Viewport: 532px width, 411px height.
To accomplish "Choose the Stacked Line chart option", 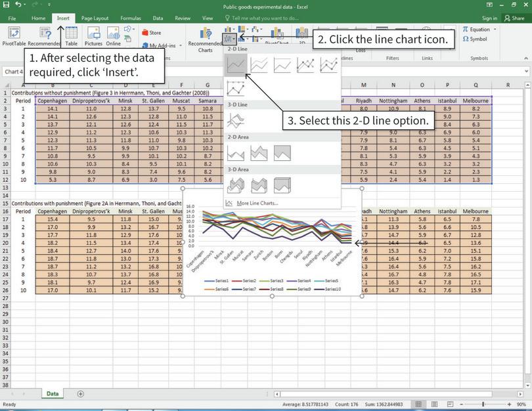I will pos(259,64).
